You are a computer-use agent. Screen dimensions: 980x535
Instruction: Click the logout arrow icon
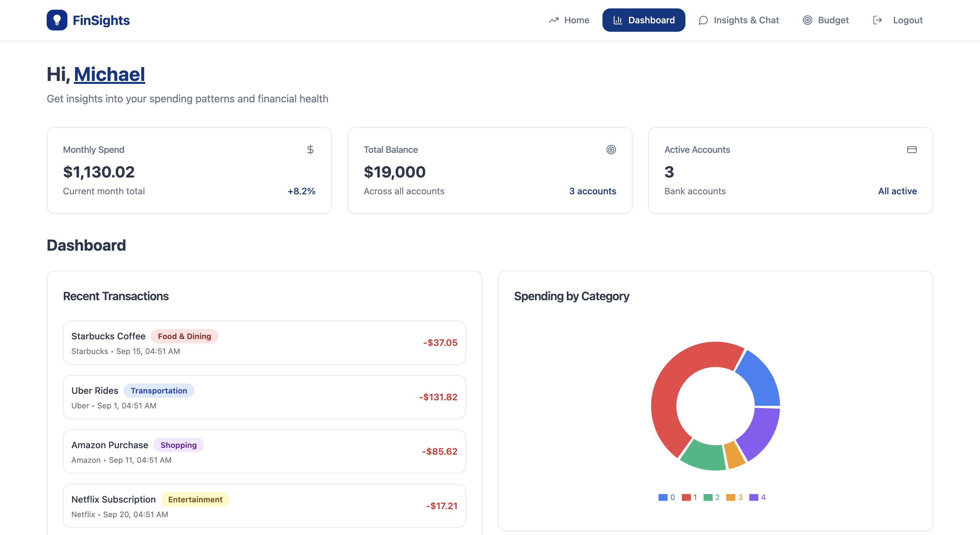877,20
